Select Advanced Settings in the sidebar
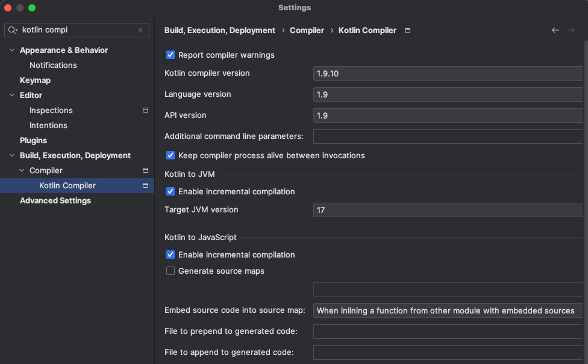The image size is (588, 364). pyautogui.click(x=55, y=201)
